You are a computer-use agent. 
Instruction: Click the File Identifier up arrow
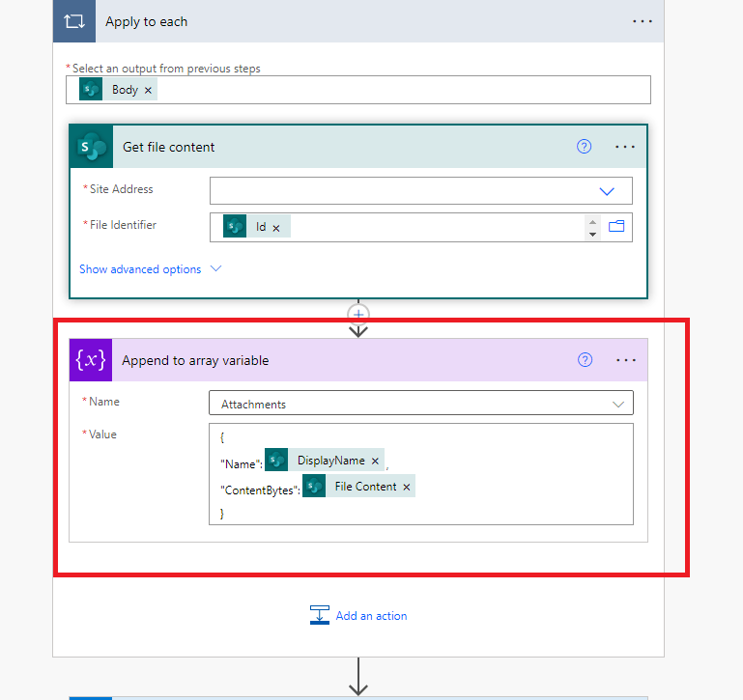(x=592, y=222)
